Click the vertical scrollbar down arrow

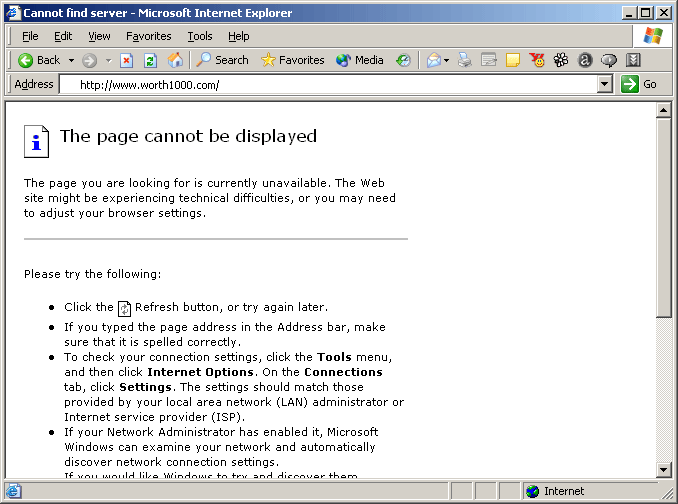[x=663, y=470]
